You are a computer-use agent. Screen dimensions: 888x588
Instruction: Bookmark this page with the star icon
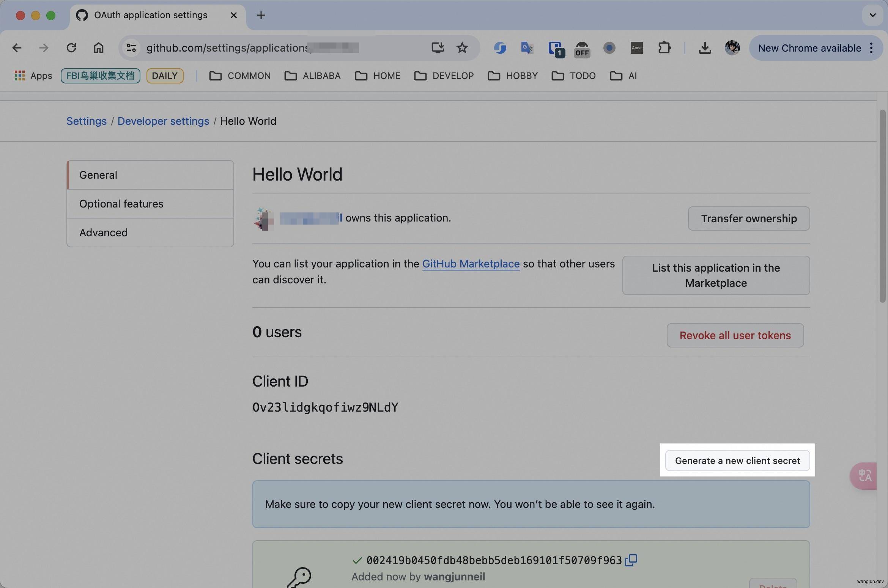click(462, 48)
